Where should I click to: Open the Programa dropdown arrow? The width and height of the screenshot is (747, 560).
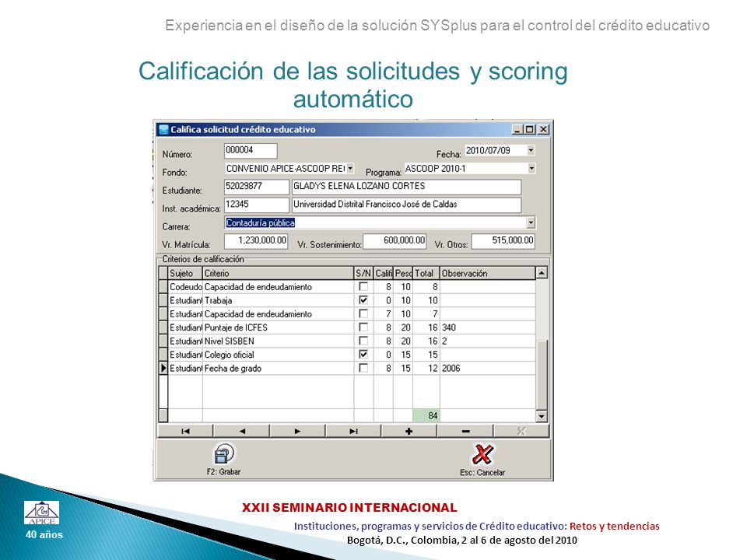[531, 168]
